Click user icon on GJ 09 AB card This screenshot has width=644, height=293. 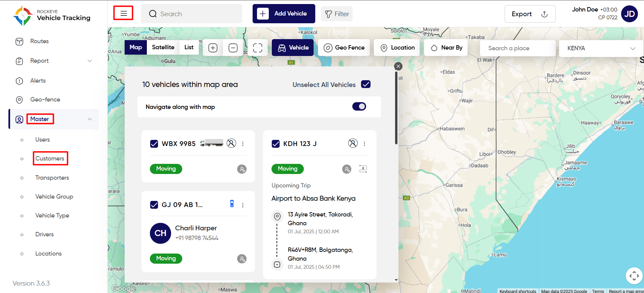click(x=242, y=259)
